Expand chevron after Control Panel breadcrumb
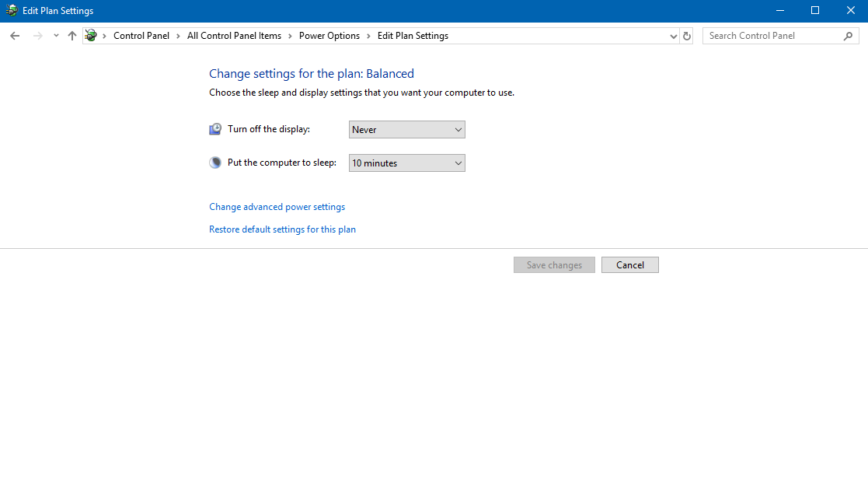Screen dimensions: 868x490 [178, 36]
